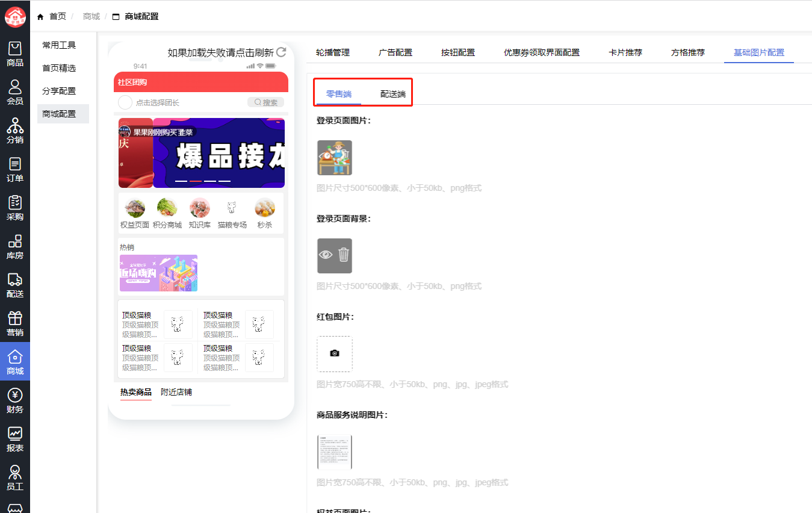Open the 员工 sidebar section
Viewport: 812px width, 513px height.
pyautogui.click(x=15, y=478)
